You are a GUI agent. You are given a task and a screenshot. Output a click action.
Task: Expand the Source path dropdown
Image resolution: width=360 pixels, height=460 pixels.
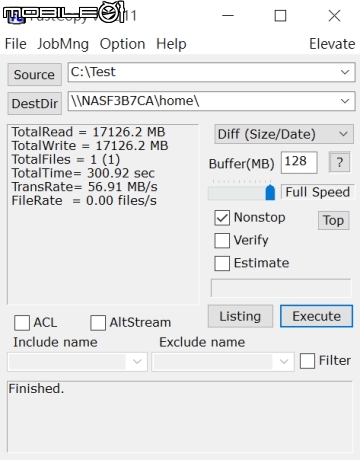point(345,72)
